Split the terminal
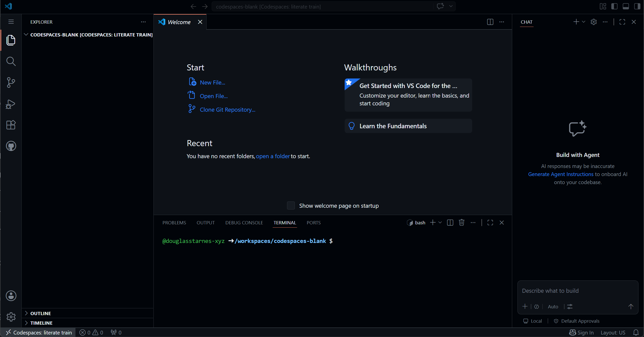The image size is (644, 337). click(x=450, y=223)
